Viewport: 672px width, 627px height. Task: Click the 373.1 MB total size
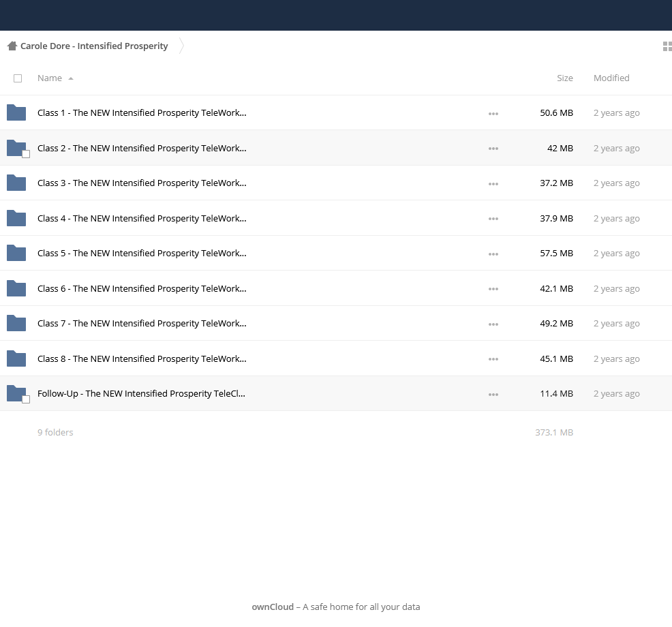tap(554, 433)
